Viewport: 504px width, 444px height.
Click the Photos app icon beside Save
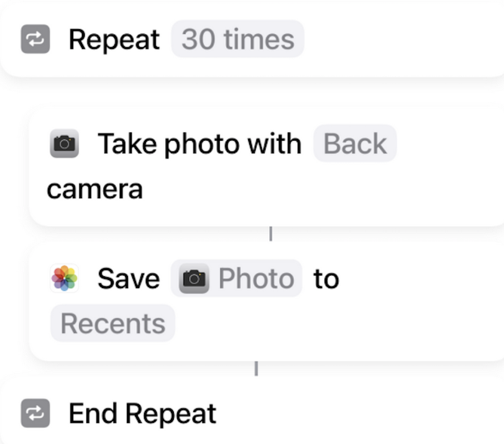point(64,278)
